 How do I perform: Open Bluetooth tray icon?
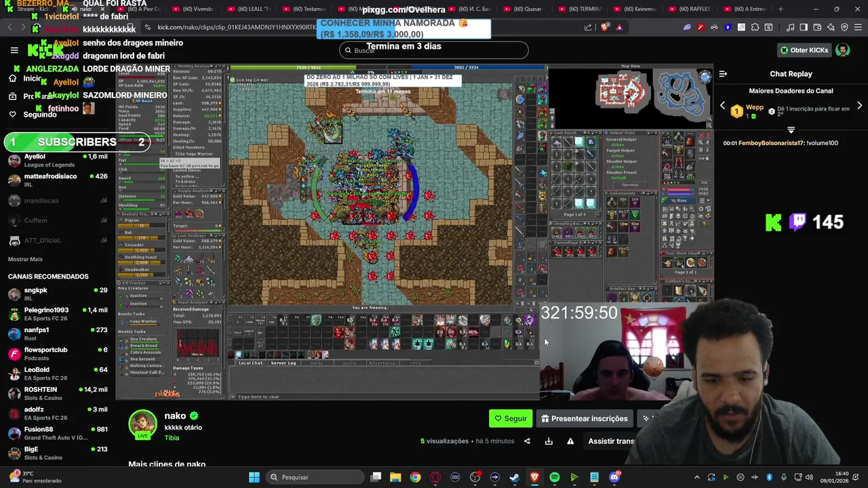tap(769, 477)
